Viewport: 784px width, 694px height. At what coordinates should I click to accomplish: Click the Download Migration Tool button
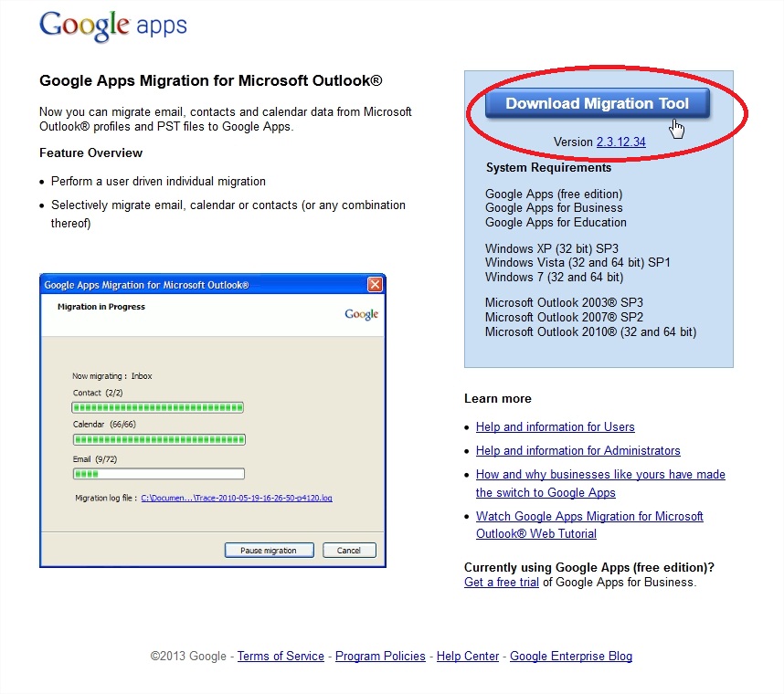[597, 103]
